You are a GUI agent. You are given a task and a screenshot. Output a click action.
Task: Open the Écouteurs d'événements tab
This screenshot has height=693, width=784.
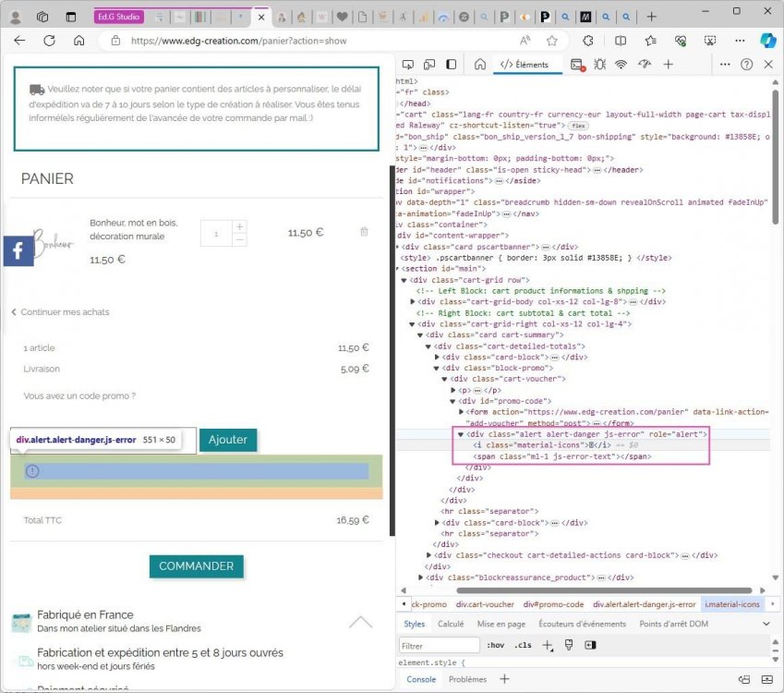582,624
